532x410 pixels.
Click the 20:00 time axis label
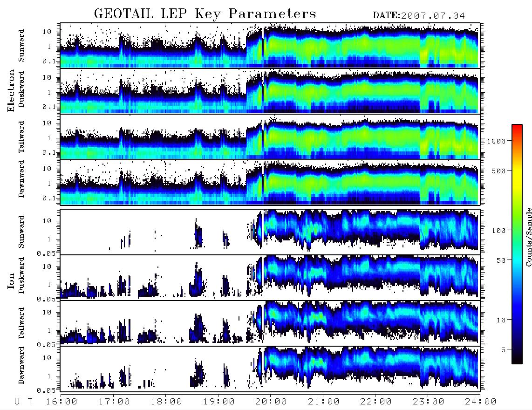[271, 402]
